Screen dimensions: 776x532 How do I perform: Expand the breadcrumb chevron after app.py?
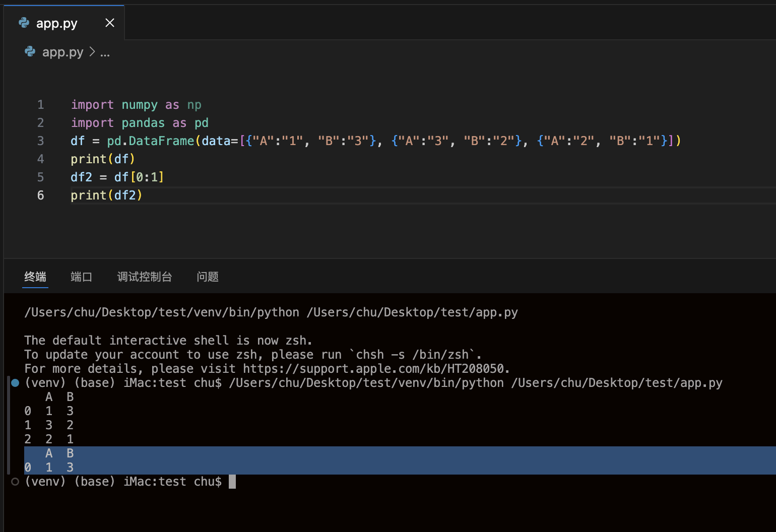[x=92, y=52]
